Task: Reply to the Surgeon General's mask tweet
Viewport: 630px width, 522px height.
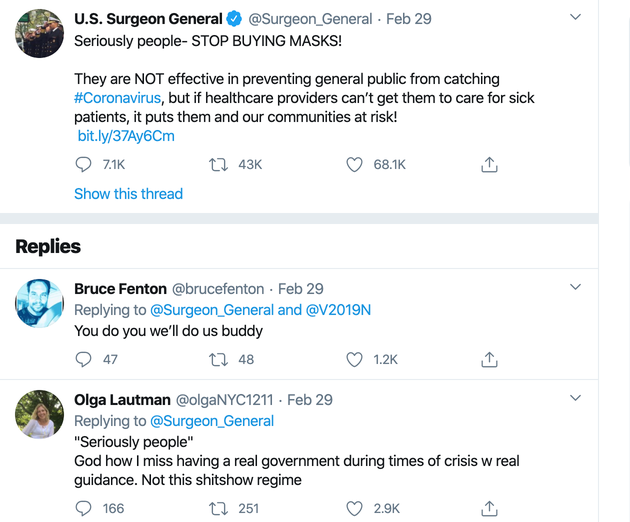Action: click(84, 165)
